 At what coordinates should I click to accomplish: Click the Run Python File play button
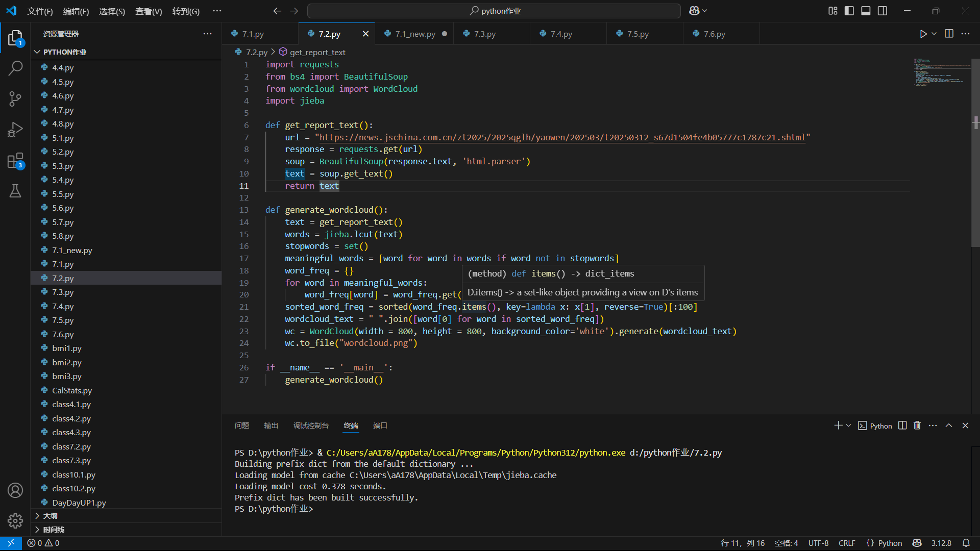point(923,34)
